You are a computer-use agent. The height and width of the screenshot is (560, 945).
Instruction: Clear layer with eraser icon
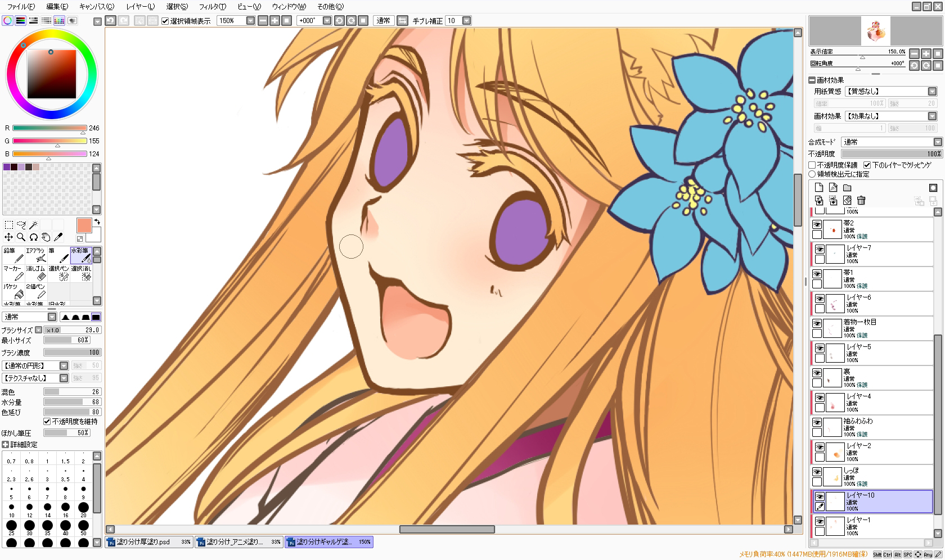[x=847, y=200]
